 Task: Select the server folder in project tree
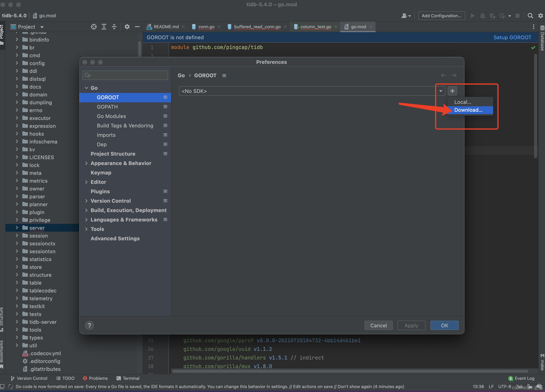point(37,228)
